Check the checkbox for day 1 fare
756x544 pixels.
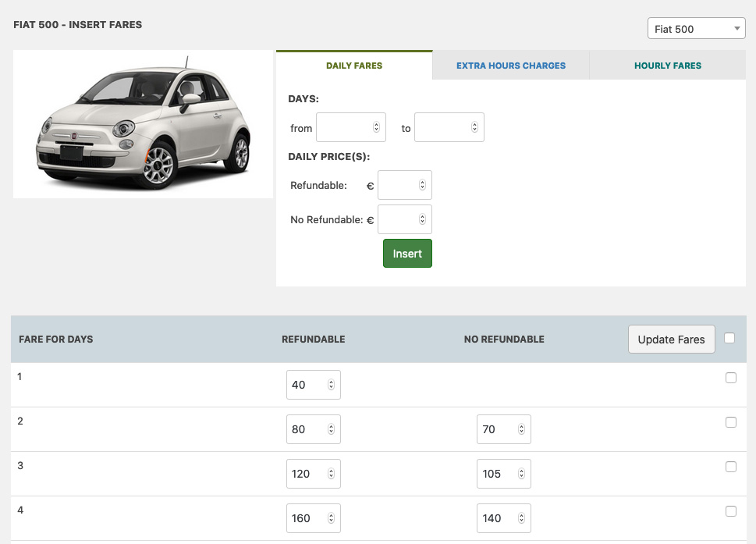tap(731, 378)
